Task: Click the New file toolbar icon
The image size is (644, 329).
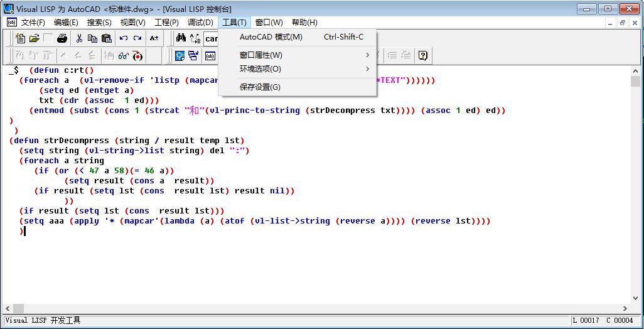Action: tap(21, 38)
